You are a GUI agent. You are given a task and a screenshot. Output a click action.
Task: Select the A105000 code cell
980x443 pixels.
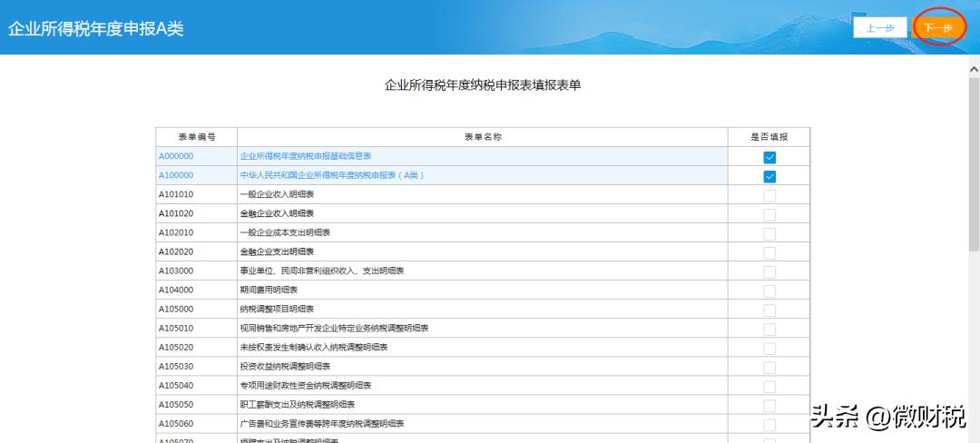pos(196,310)
